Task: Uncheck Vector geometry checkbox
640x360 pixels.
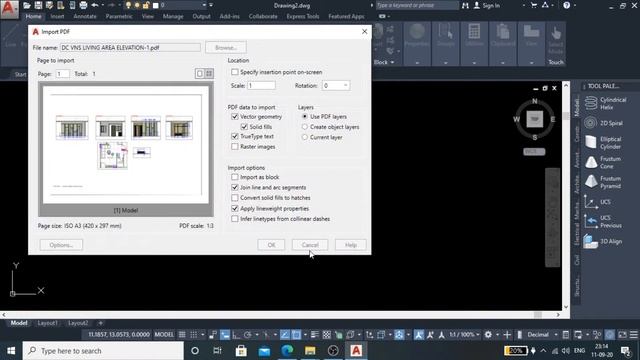Action: (235, 116)
